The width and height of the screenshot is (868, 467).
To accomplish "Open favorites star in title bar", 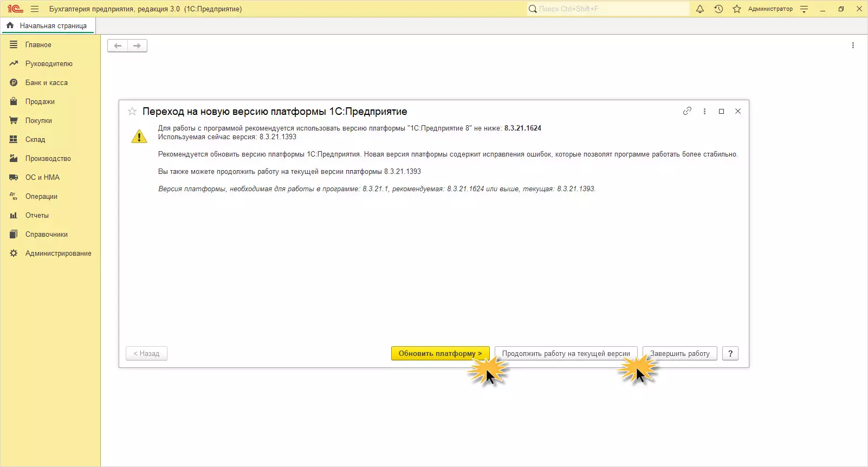I will coord(737,9).
